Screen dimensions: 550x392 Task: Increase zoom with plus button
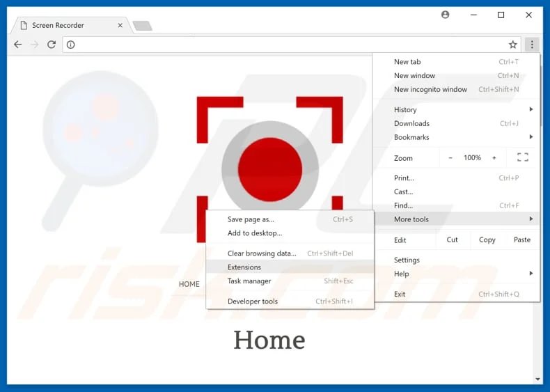[x=494, y=158]
